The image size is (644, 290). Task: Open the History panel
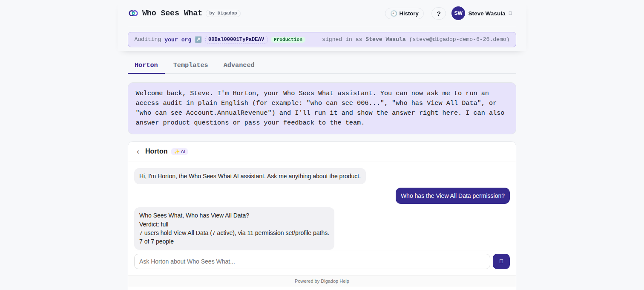404,14
